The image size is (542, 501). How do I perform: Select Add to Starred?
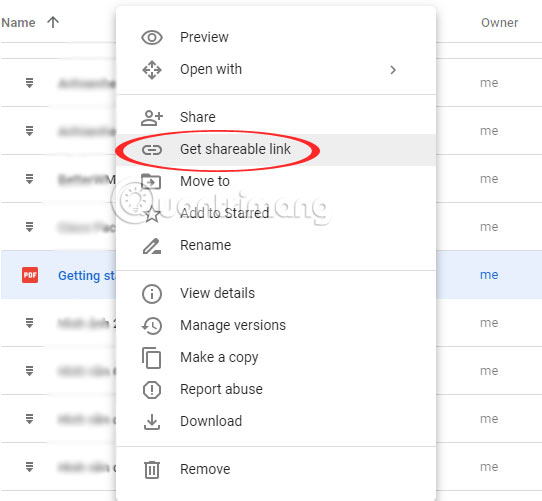(276, 213)
